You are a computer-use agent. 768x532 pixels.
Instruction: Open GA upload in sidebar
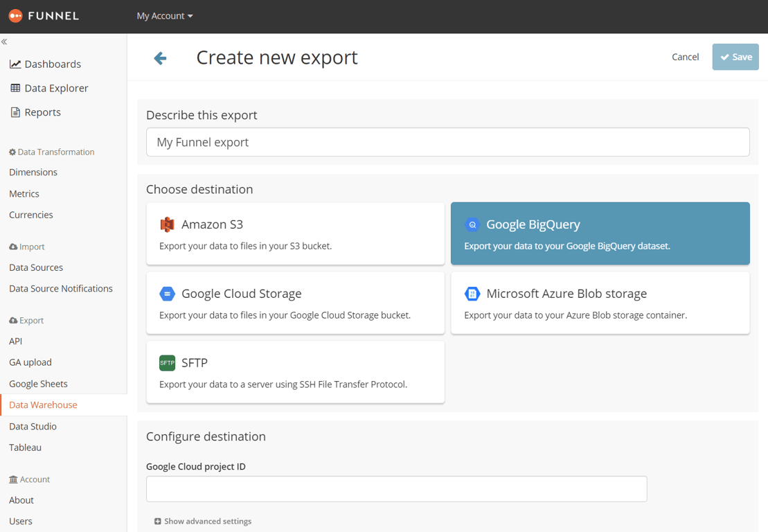(30, 362)
